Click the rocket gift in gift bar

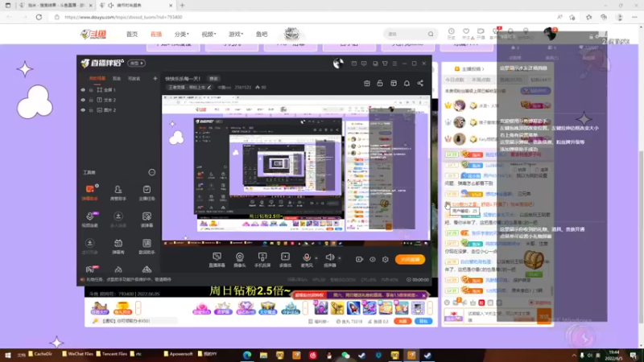[353, 308]
